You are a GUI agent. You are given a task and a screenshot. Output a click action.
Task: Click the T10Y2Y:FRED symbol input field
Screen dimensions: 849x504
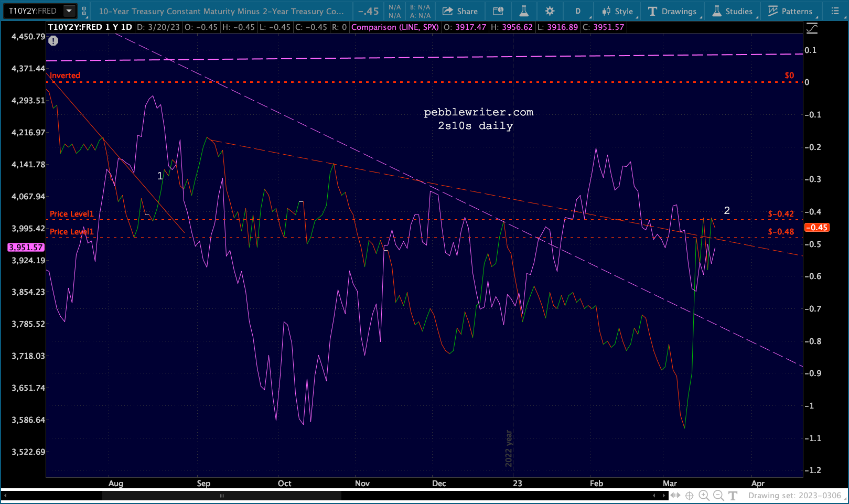(x=34, y=11)
